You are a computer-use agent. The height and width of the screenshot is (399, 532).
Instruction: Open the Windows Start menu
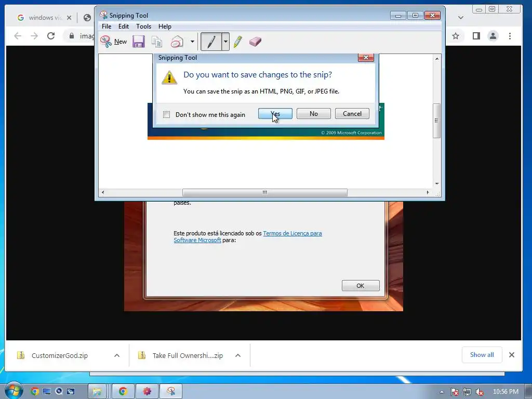[x=13, y=391]
